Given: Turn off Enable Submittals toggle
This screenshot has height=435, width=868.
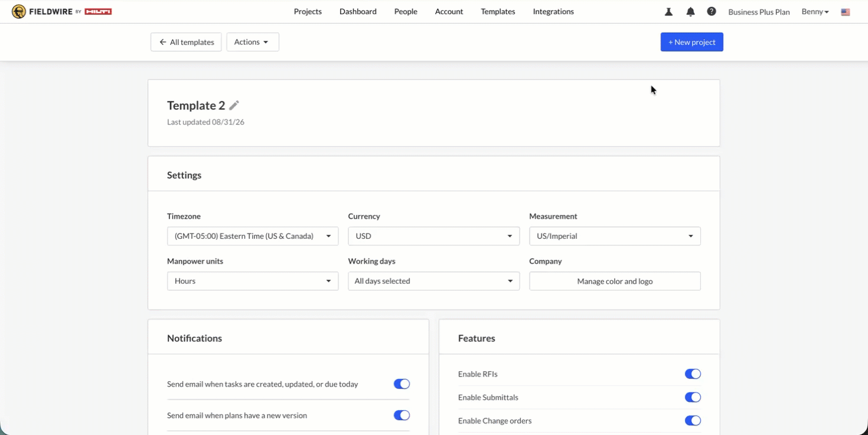Looking at the screenshot, I should pyautogui.click(x=693, y=397).
